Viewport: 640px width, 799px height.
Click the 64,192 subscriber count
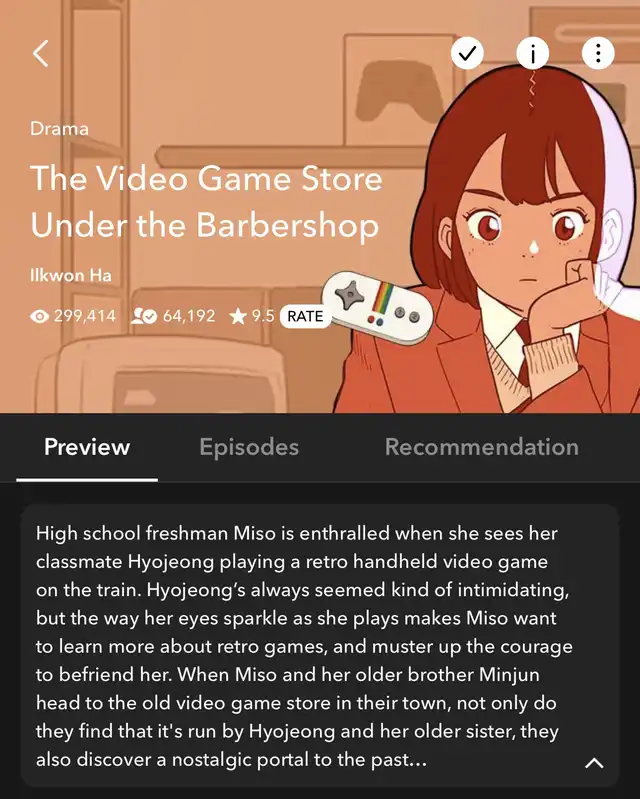pos(189,316)
